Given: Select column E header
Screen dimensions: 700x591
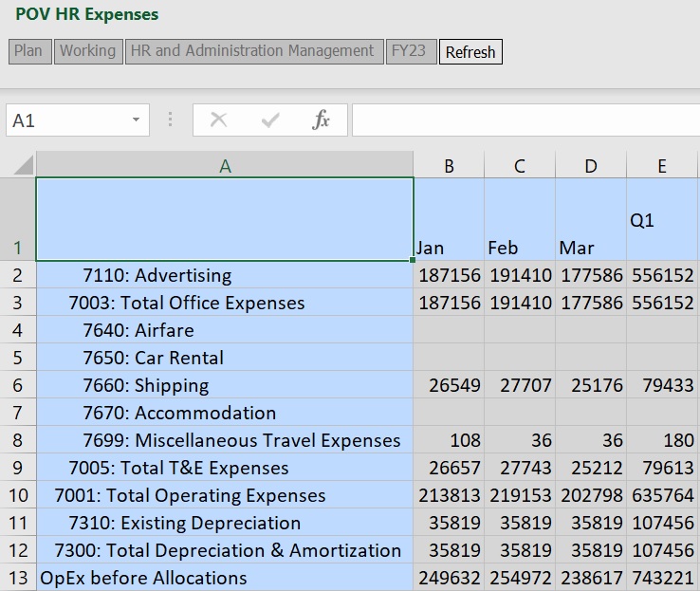Looking at the screenshot, I should [x=661, y=166].
